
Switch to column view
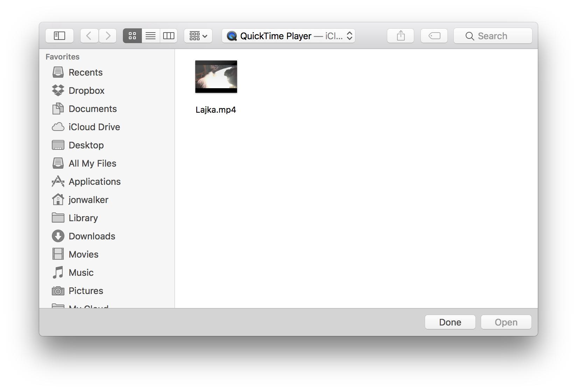pos(169,36)
